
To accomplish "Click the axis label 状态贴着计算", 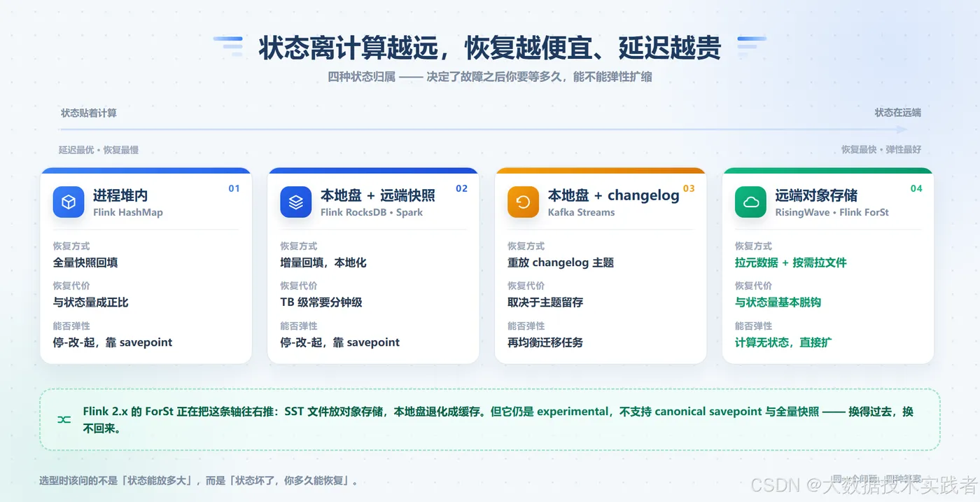I will tap(89, 113).
